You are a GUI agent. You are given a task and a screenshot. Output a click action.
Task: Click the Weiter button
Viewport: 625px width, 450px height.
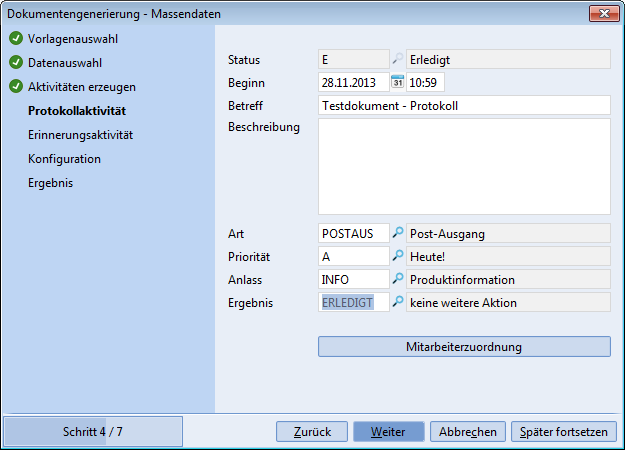(388, 432)
